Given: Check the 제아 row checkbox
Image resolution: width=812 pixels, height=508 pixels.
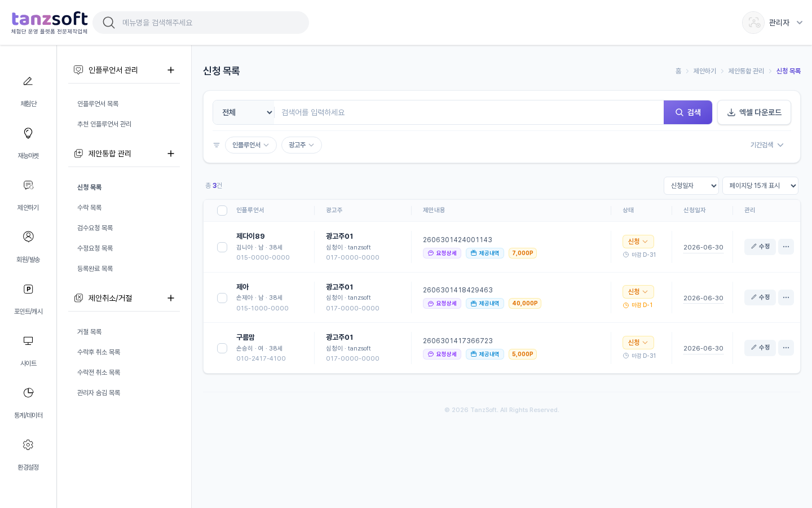Looking at the screenshot, I should pos(222,298).
